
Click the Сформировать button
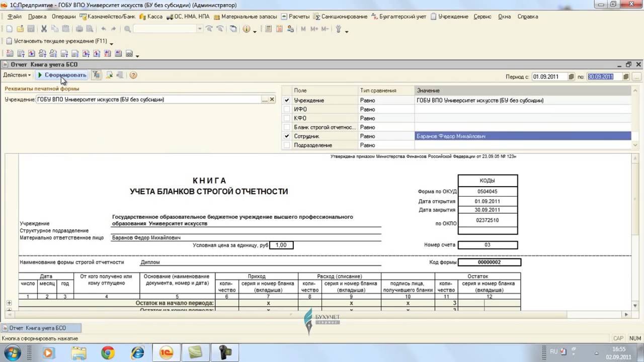pos(62,75)
